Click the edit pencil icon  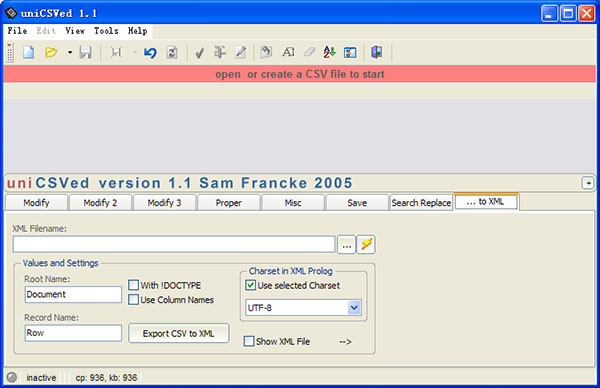point(241,52)
